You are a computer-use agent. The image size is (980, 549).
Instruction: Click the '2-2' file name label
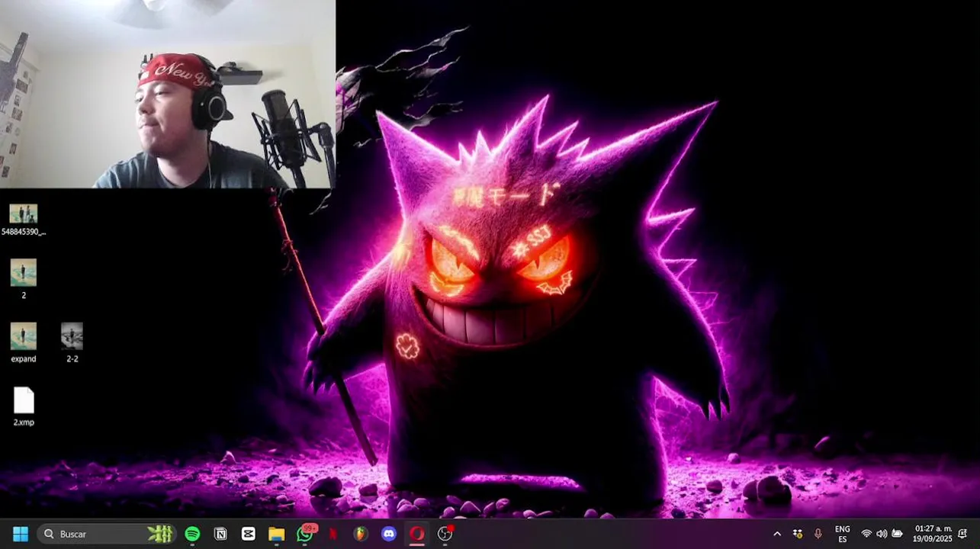[72, 359]
